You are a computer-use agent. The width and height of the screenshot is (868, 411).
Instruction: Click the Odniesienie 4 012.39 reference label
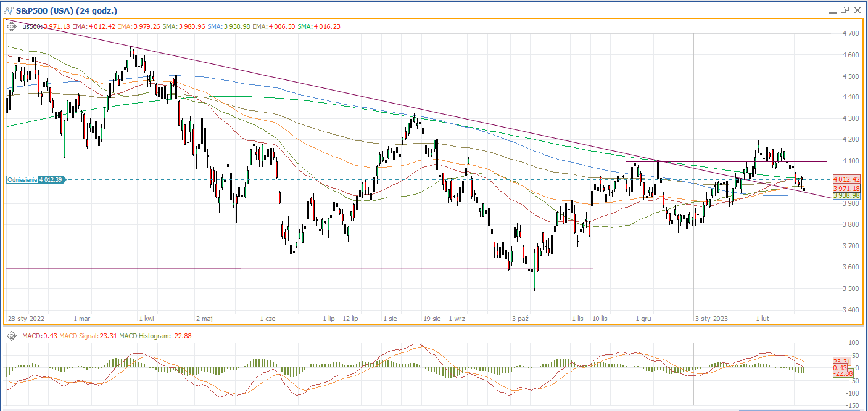click(35, 180)
